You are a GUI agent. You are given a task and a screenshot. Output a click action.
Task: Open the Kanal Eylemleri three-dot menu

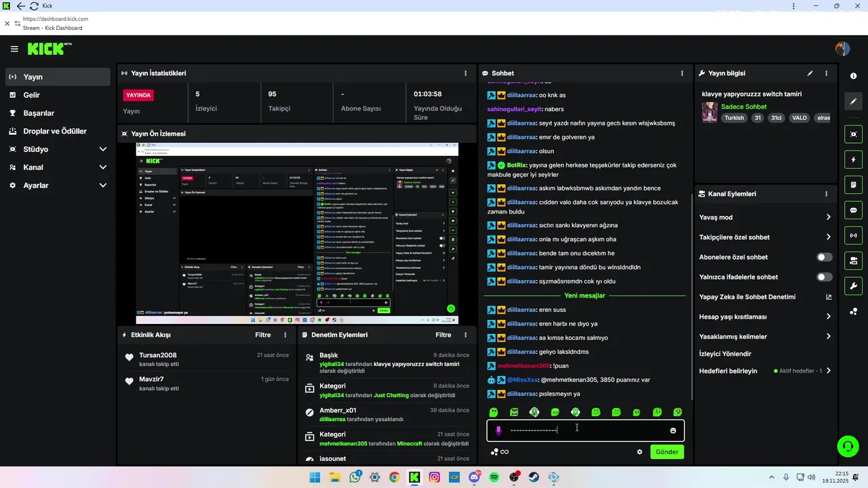[826, 194]
